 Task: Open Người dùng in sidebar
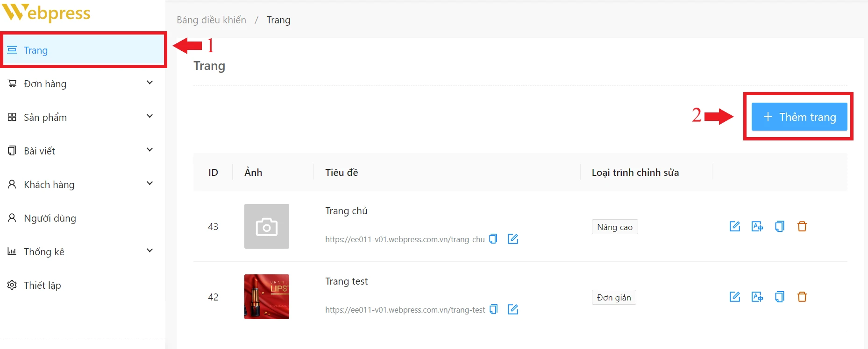coord(50,218)
